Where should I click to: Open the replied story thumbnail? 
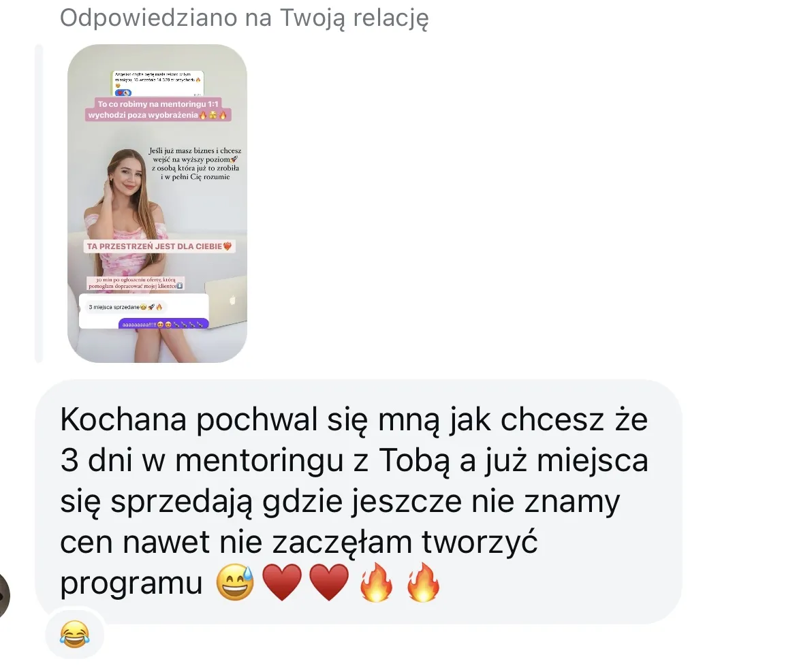click(157, 204)
